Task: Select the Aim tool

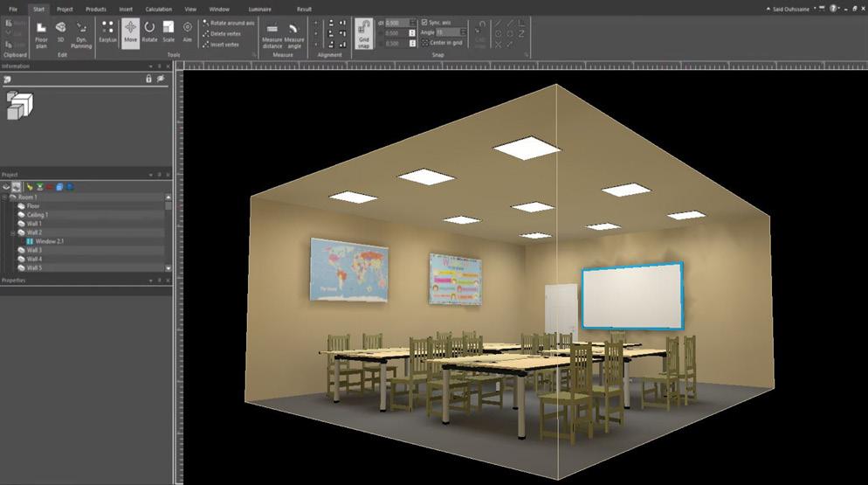Action: [188, 31]
